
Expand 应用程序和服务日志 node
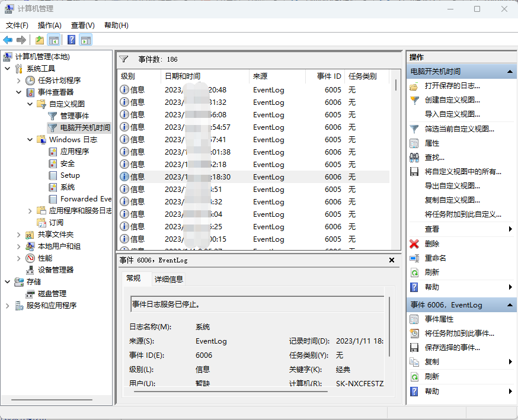pyautogui.click(x=30, y=211)
